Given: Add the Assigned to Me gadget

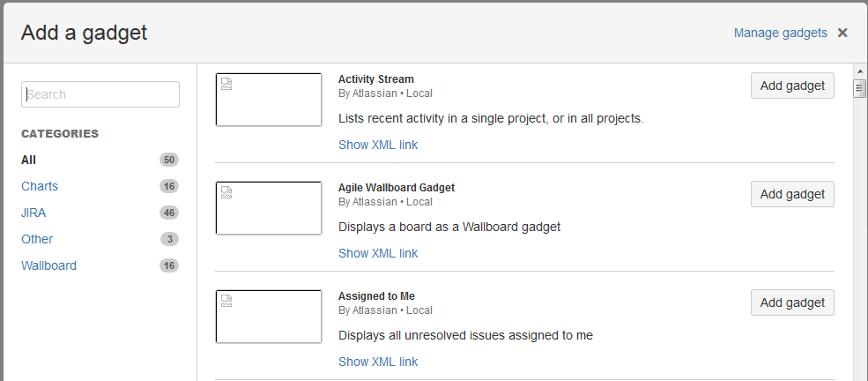Looking at the screenshot, I should 792,303.
